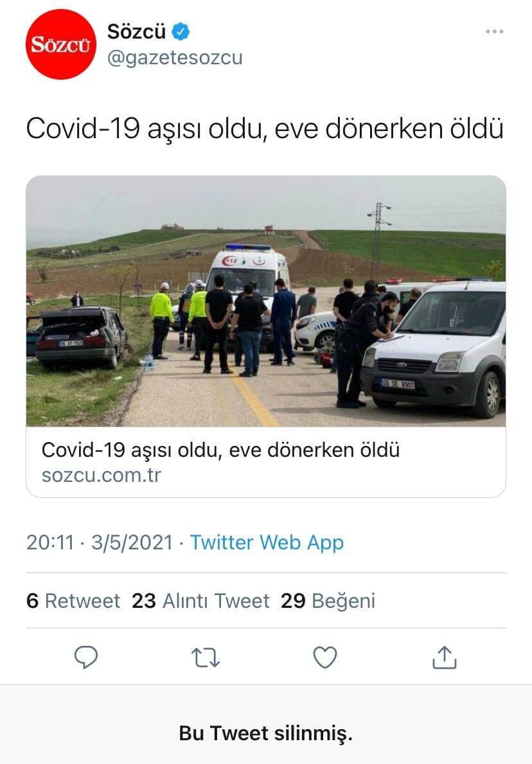Screen dimensions: 532x764
Task: Open the Sözcü display name
Action: point(136,31)
